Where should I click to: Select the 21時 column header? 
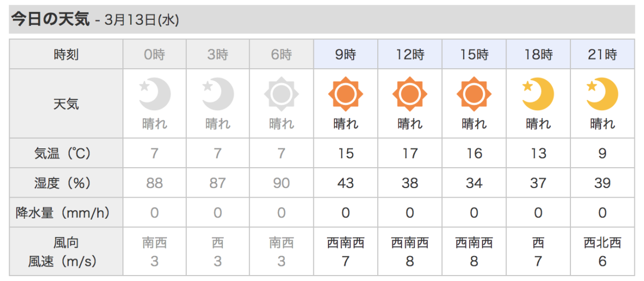[603, 54]
